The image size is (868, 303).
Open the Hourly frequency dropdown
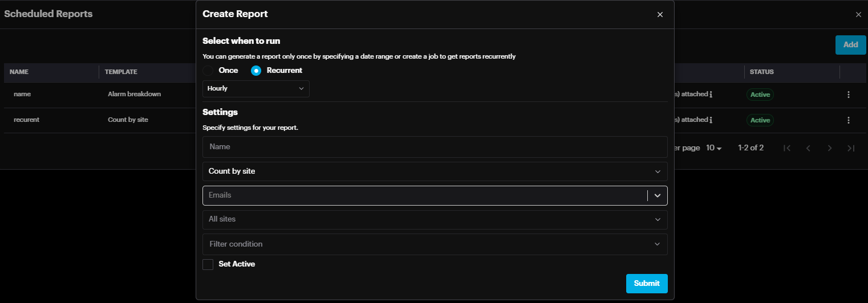pyautogui.click(x=256, y=89)
